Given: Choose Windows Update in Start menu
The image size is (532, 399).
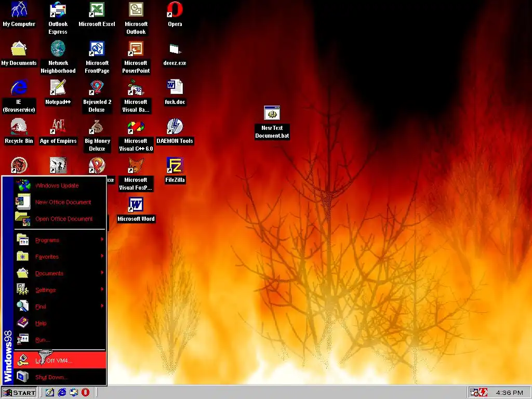Looking at the screenshot, I should [60, 185].
